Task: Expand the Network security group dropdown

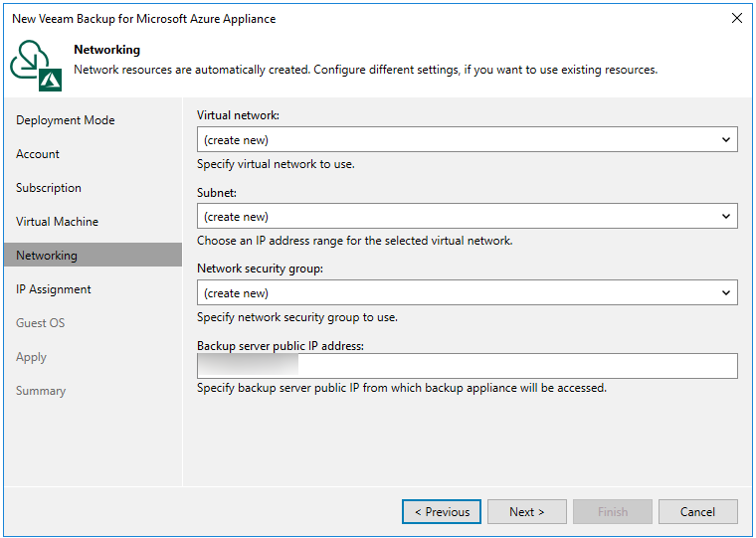Action: pos(467,293)
